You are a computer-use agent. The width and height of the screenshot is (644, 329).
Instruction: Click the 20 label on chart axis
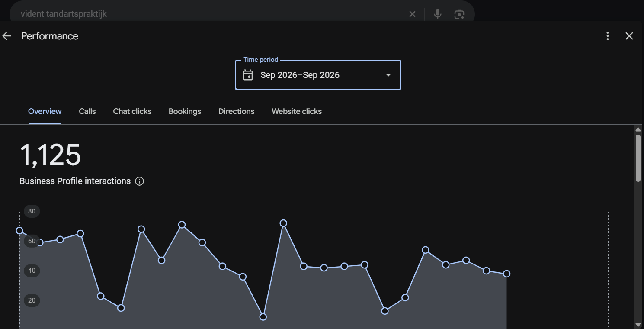(x=32, y=300)
